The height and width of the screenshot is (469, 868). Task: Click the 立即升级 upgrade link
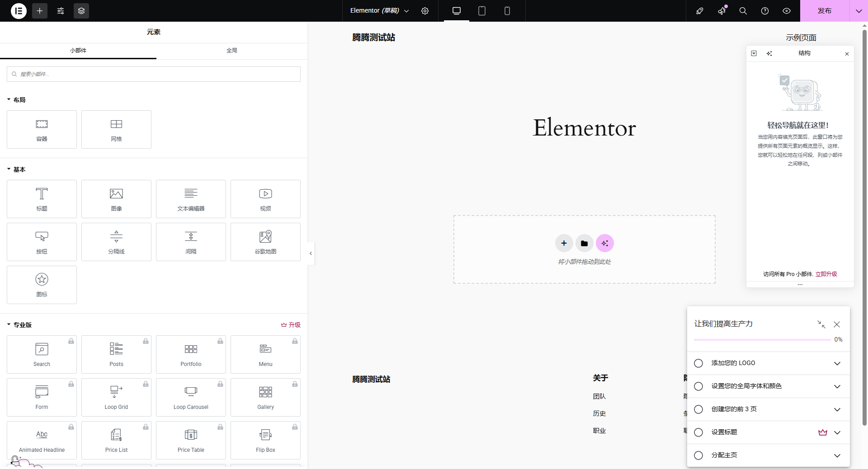point(826,274)
